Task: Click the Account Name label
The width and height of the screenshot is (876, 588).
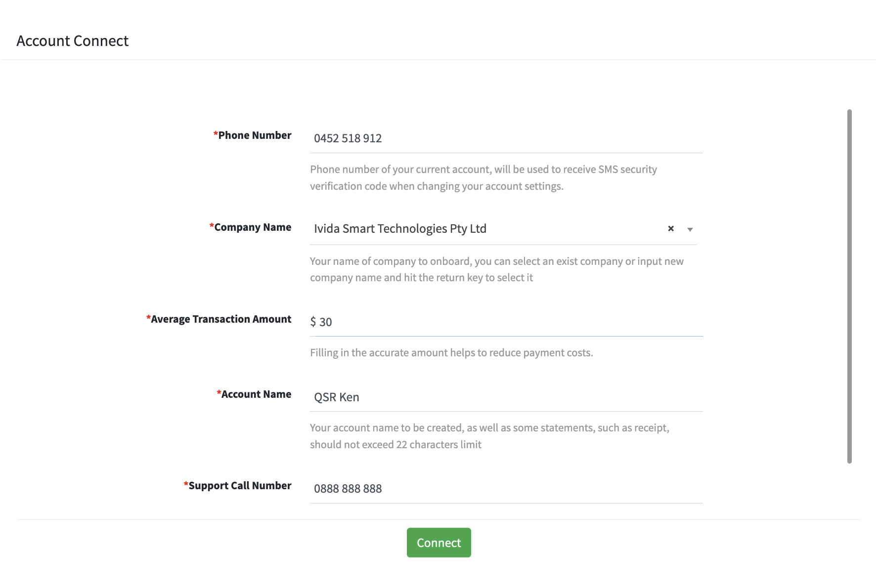Action: (256, 394)
